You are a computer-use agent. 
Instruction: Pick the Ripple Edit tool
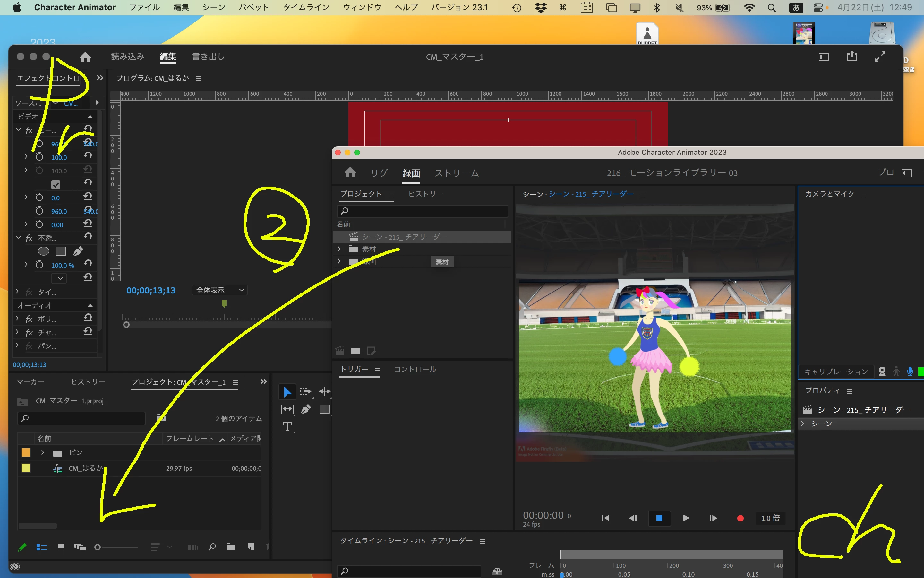(325, 392)
